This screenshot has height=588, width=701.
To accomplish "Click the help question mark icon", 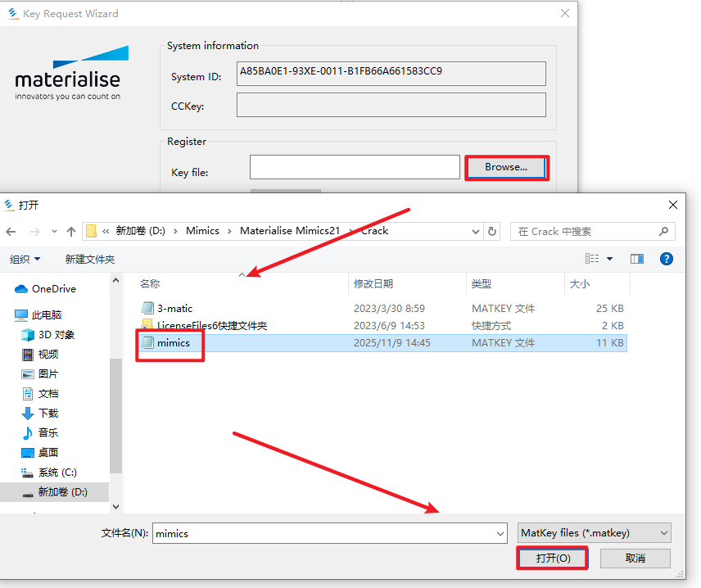I will pos(666,259).
